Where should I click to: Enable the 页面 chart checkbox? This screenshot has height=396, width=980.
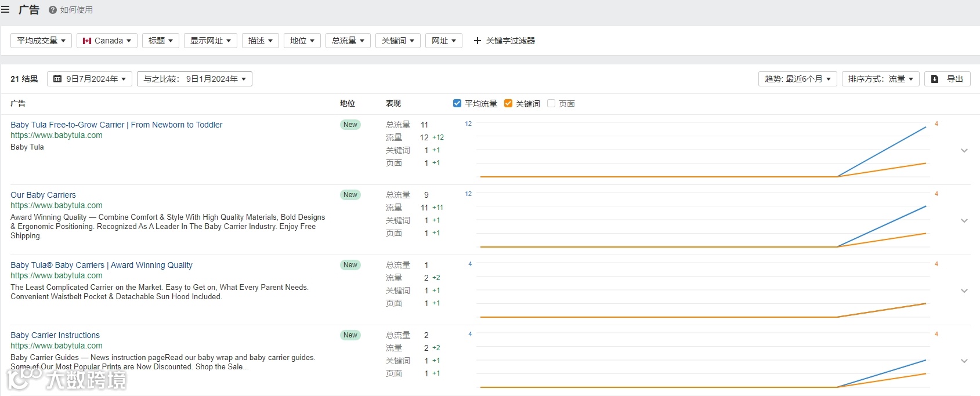551,103
